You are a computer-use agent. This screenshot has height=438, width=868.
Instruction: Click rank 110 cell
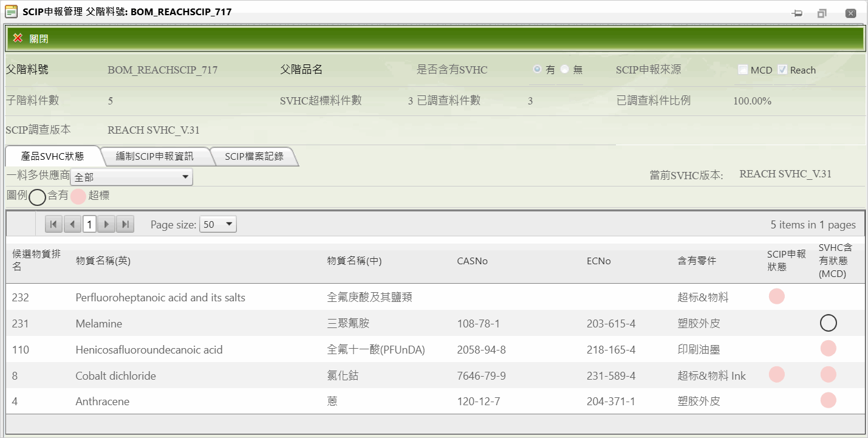coord(21,350)
